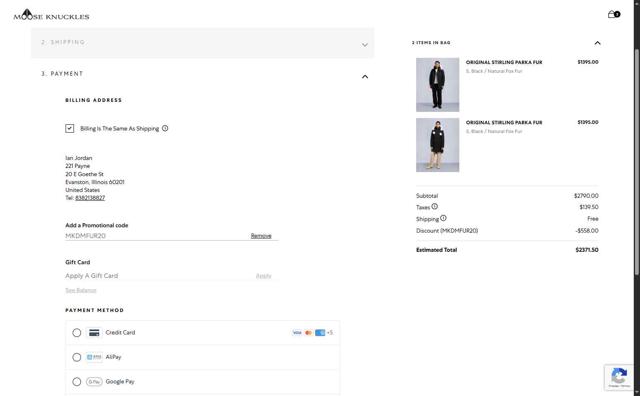This screenshot has height=396, width=640.
Task: Click the name Ian Jordan in billing address
Action: point(79,158)
